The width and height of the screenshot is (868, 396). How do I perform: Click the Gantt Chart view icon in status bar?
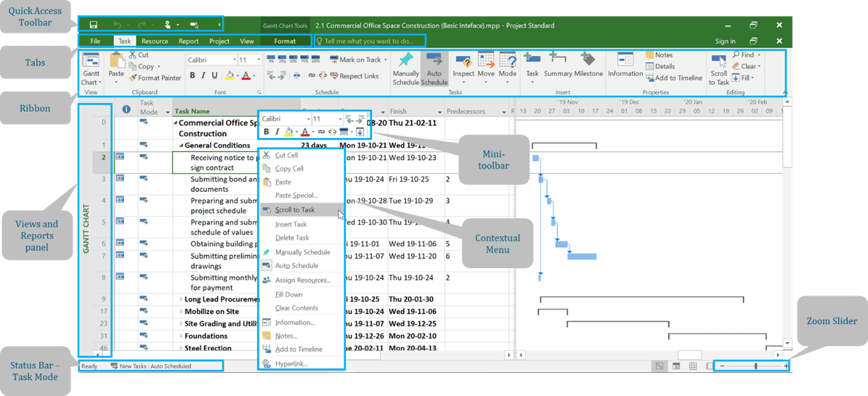pos(659,366)
